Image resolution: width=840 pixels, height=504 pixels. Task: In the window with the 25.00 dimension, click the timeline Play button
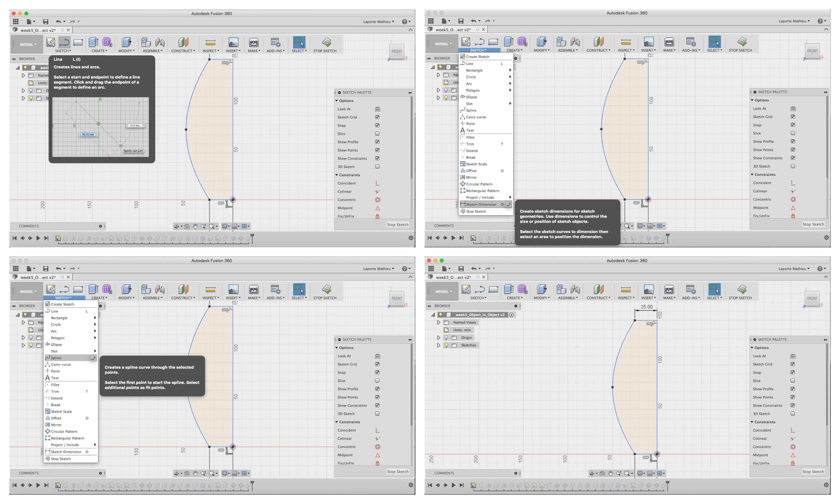[453, 485]
